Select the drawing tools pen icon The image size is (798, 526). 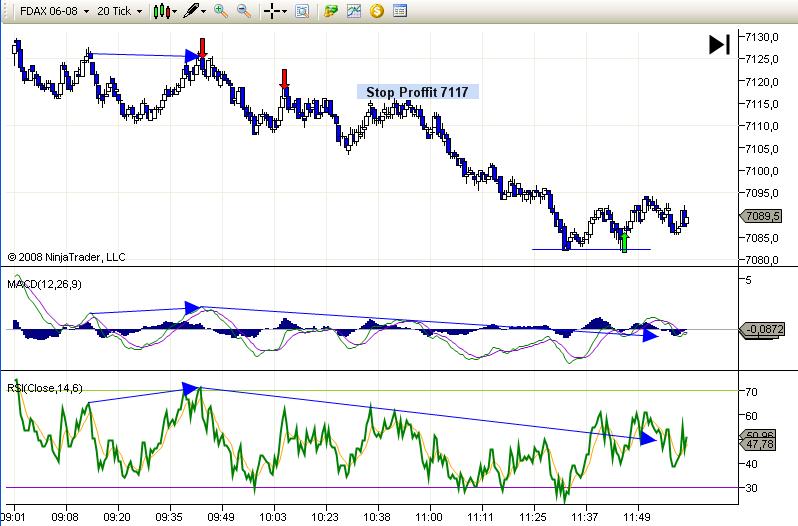[x=188, y=12]
